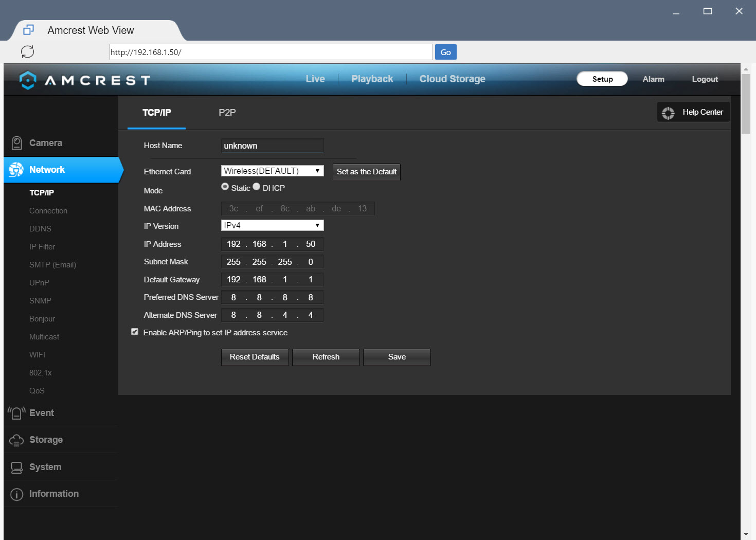
Task: Open Connection in the sidebar
Action: tap(48, 211)
